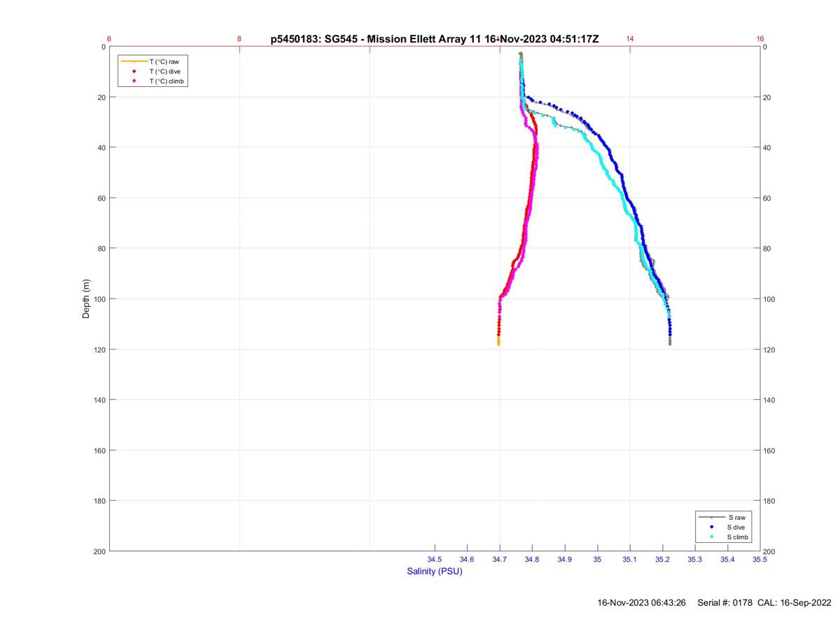This screenshot has height=620, width=840.
Task: Click the right depth axis tick 180
Action: [x=771, y=501]
